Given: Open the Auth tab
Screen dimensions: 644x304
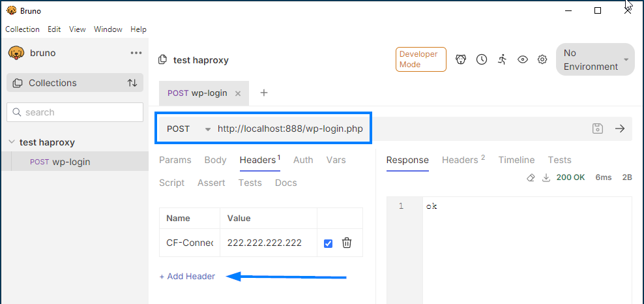Looking at the screenshot, I should click(303, 160).
